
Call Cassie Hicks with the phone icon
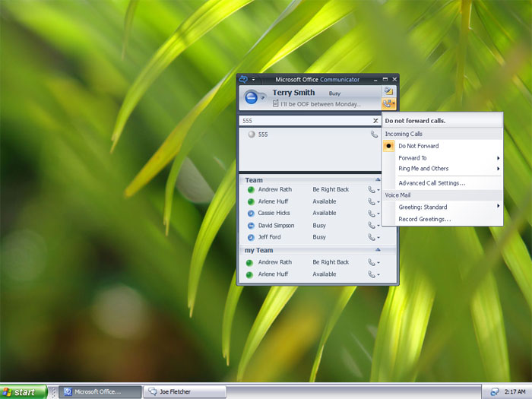click(372, 214)
